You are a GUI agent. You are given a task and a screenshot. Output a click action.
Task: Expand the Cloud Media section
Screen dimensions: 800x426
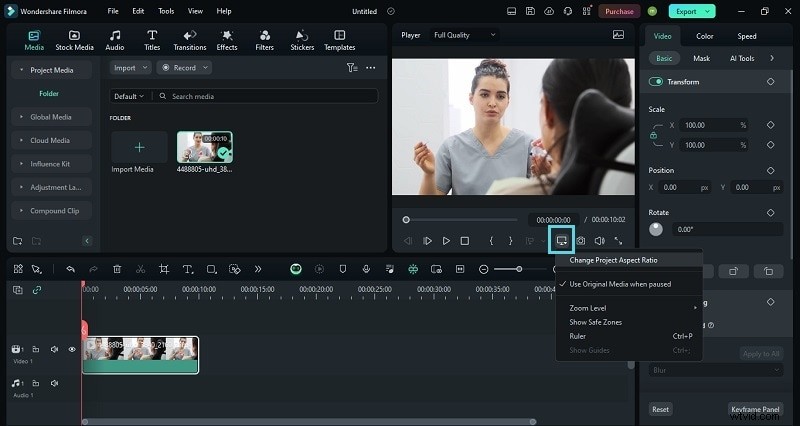pyautogui.click(x=51, y=140)
